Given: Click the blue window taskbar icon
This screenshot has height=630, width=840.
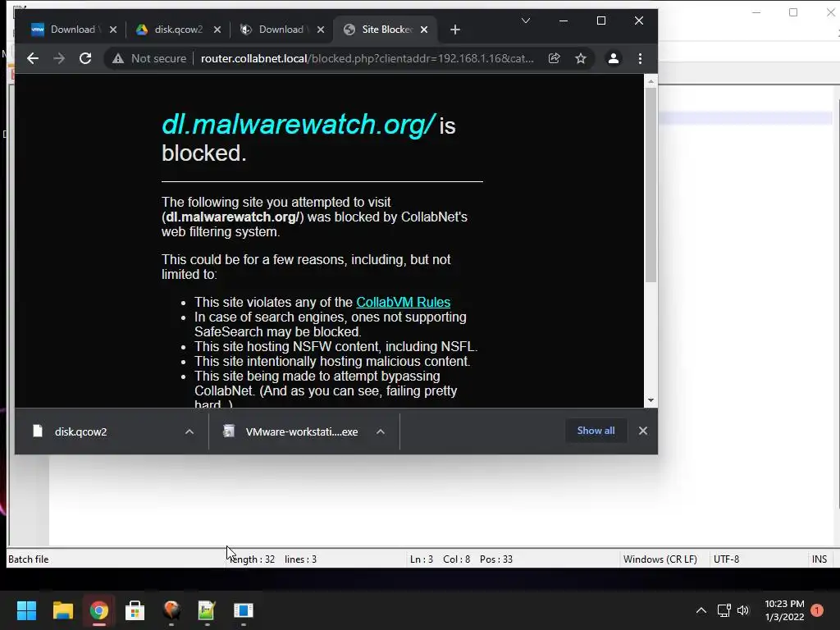Looking at the screenshot, I should click(243, 610).
